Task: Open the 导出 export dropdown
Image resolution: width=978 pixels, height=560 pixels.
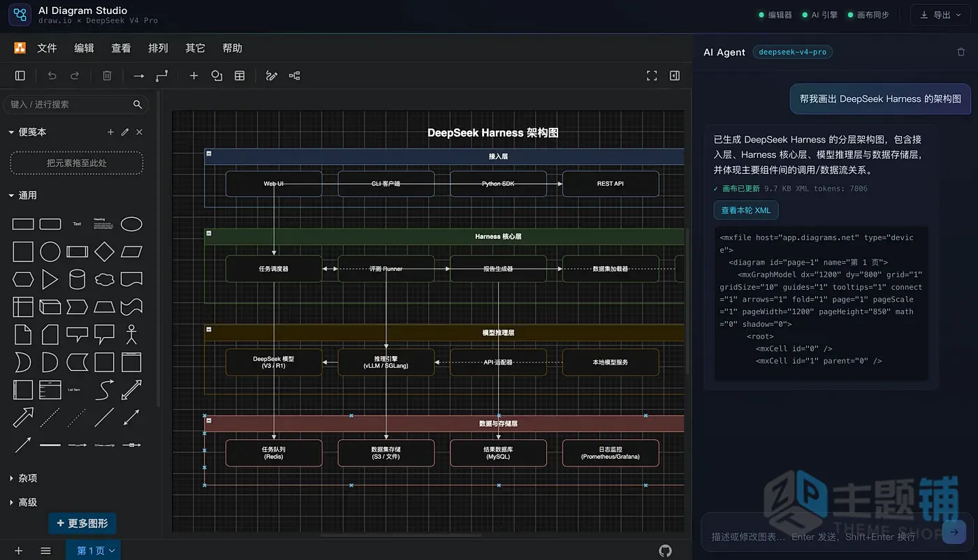Action: click(x=941, y=15)
